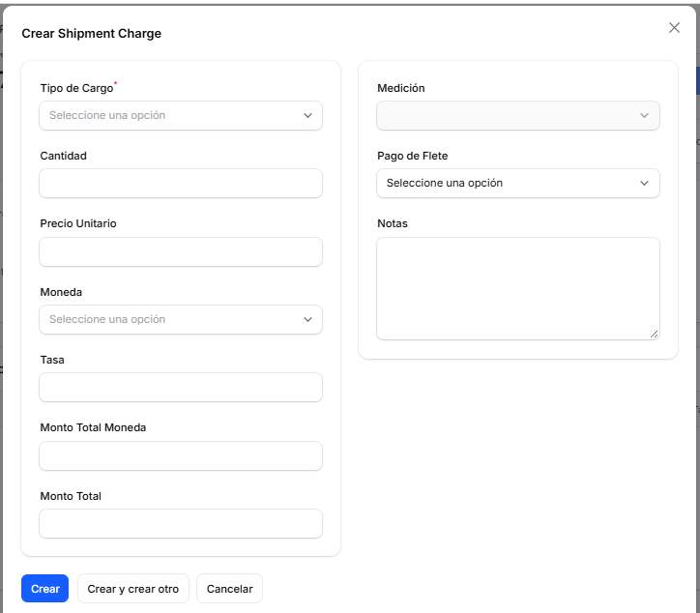Screen dimensions: 700x613
Task: Click the Crear y crear otro button
Action: click(133, 589)
